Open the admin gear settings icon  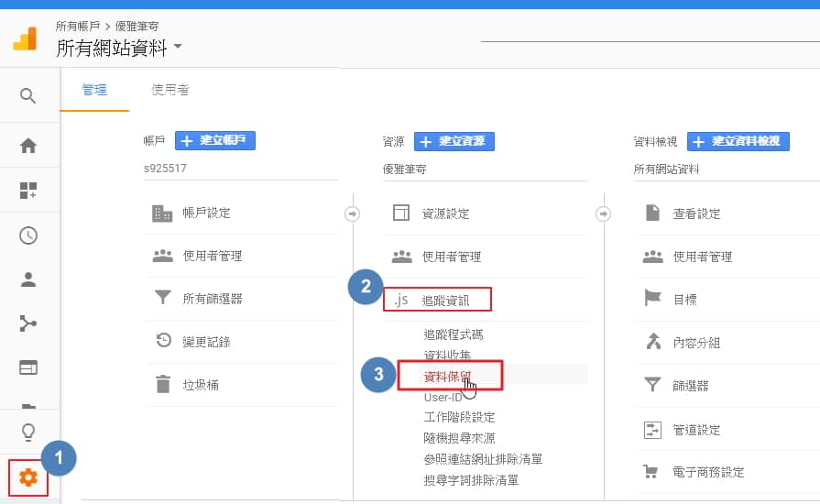(x=28, y=477)
